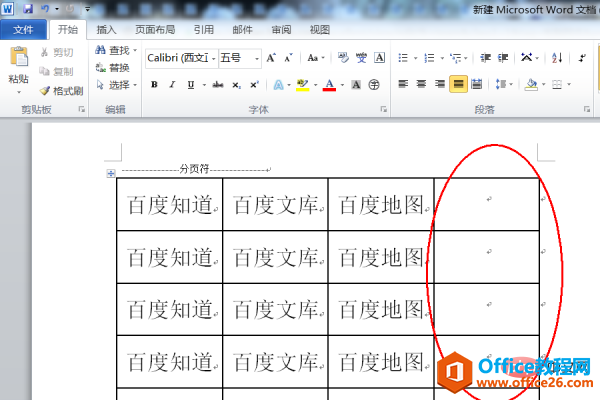Select the Format Painter brush
The height and width of the screenshot is (400, 600).
click(61, 91)
